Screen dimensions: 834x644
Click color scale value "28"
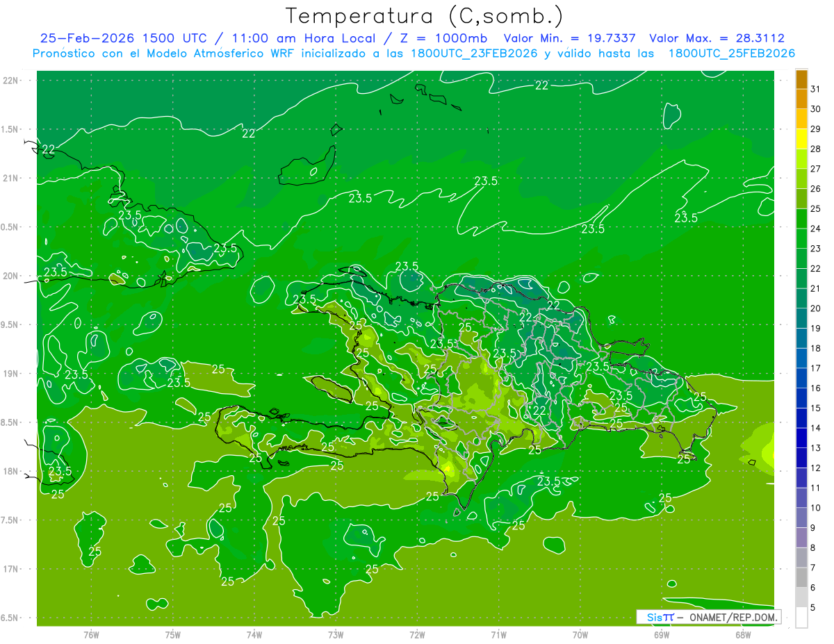point(815,149)
